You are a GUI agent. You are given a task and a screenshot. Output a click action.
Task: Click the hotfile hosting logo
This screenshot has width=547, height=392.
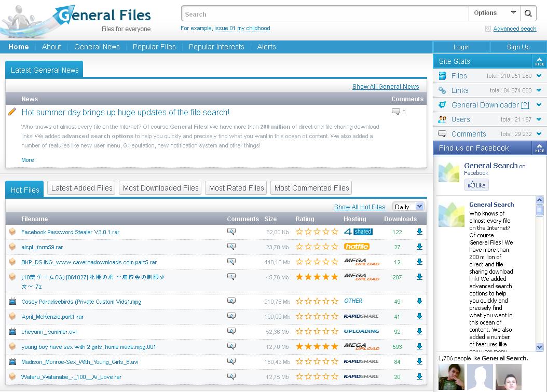[357, 247]
